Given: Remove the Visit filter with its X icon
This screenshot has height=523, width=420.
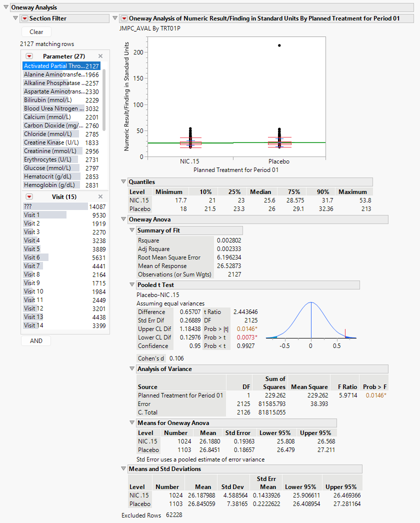Looking at the screenshot, I should click(x=100, y=196).
